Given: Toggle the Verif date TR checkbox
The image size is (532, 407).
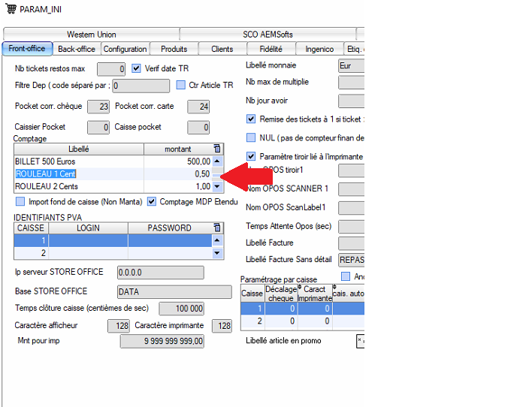Looking at the screenshot, I should 136,68.
